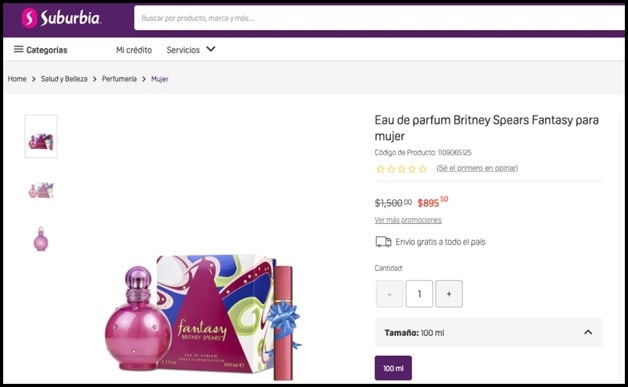Collapse the Tamaño section chevron
This screenshot has height=387, width=628.
click(588, 332)
